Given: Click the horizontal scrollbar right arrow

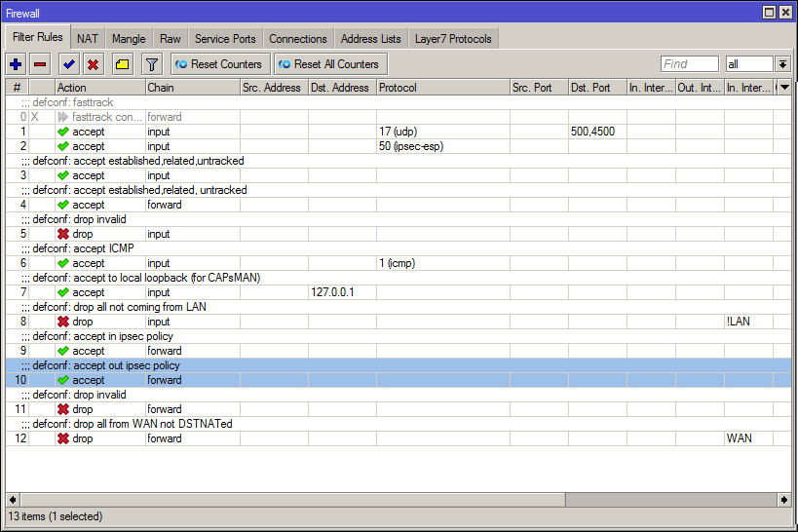Looking at the screenshot, I should pyautogui.click(x=783, y=500).
